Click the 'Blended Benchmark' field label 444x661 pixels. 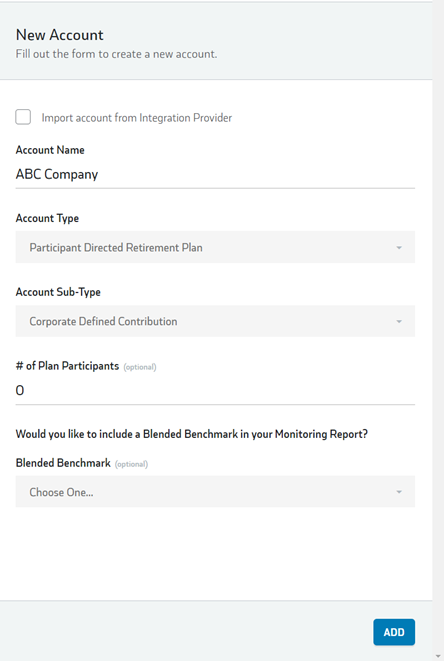(63, 463)
